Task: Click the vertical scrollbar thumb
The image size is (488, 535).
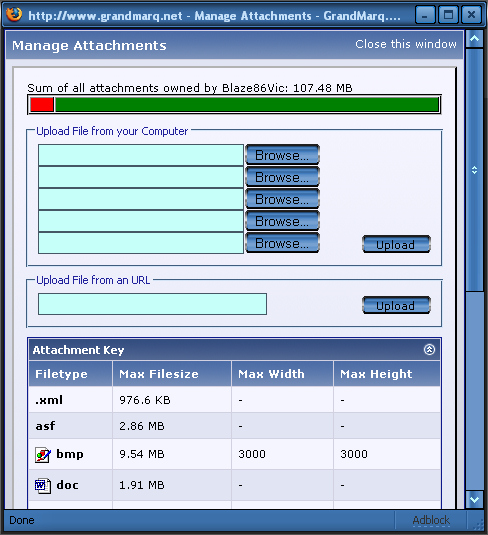Action: pos(474,170)
